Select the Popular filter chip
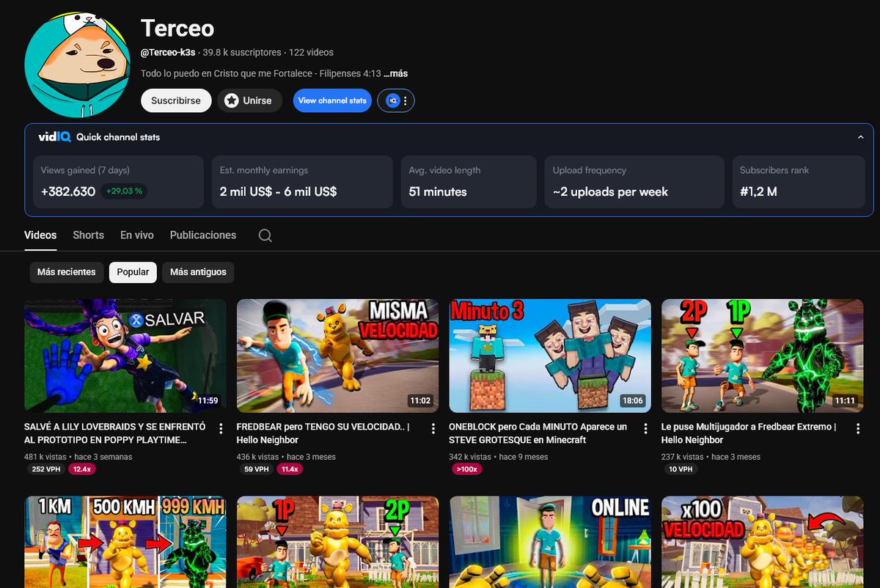Screen dimensions: 880x588 (x=133, y=272)
